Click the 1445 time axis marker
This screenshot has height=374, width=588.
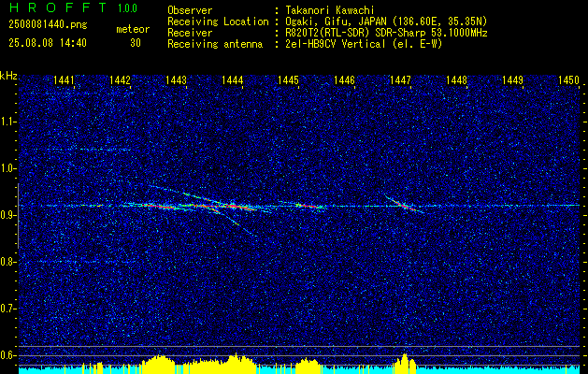[x=288, y=79]
